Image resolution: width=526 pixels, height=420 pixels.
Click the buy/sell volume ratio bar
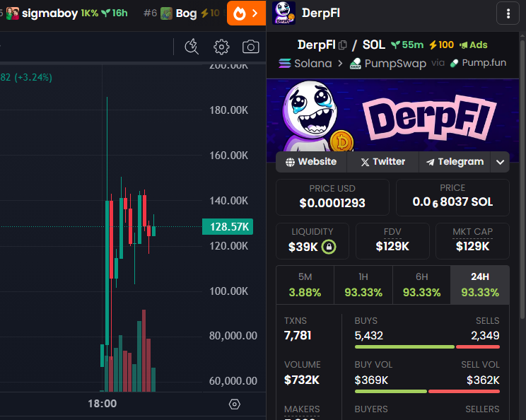click(x=427, y=391)
